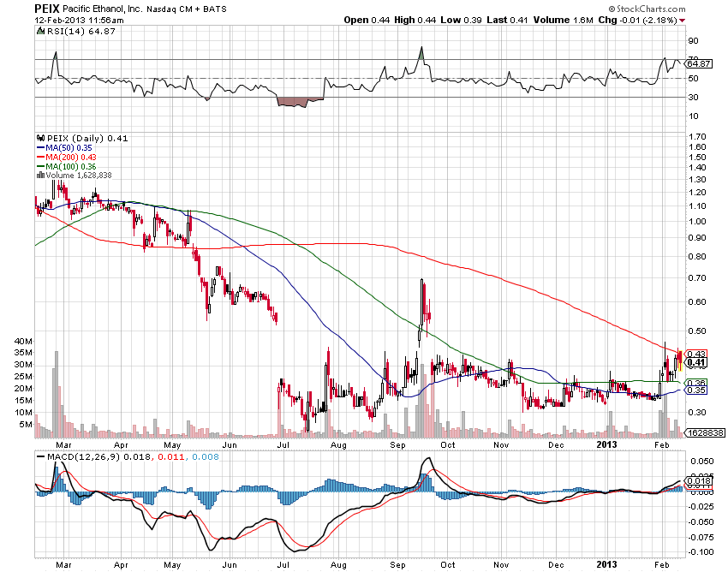This screenshot has height=572, width=728.
Task: Expand the MA(100) 0.36 legend entry
Action: click(x=73, y=166)
